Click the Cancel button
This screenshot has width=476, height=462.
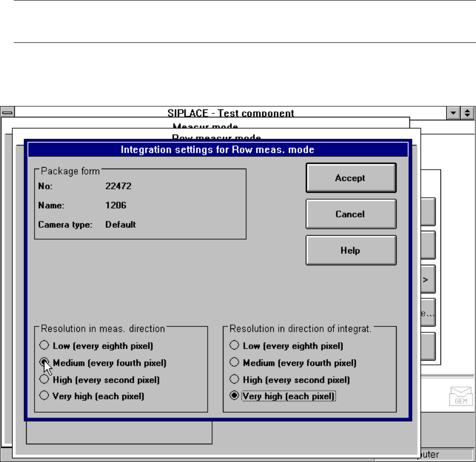tap(351, 214)
